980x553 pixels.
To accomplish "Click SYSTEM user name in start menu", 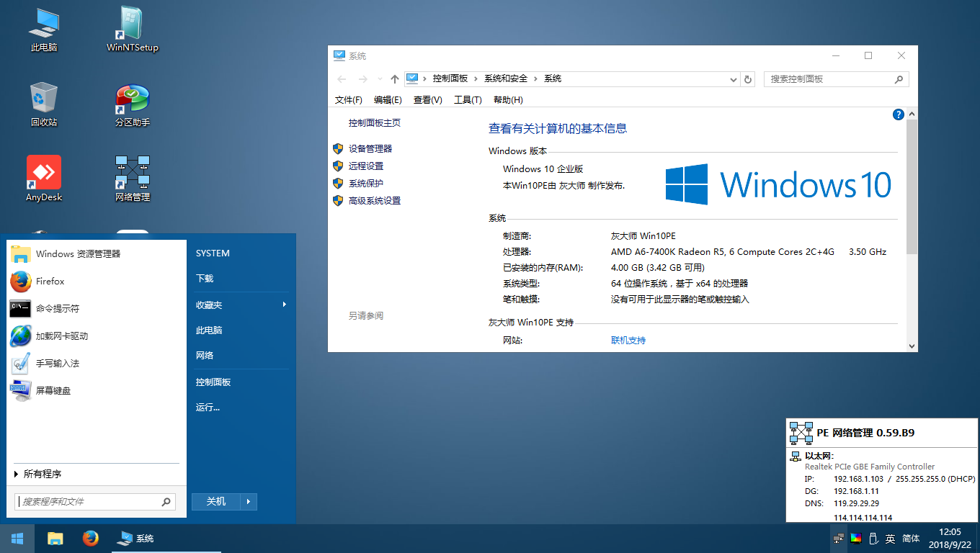I will (213, 253).
